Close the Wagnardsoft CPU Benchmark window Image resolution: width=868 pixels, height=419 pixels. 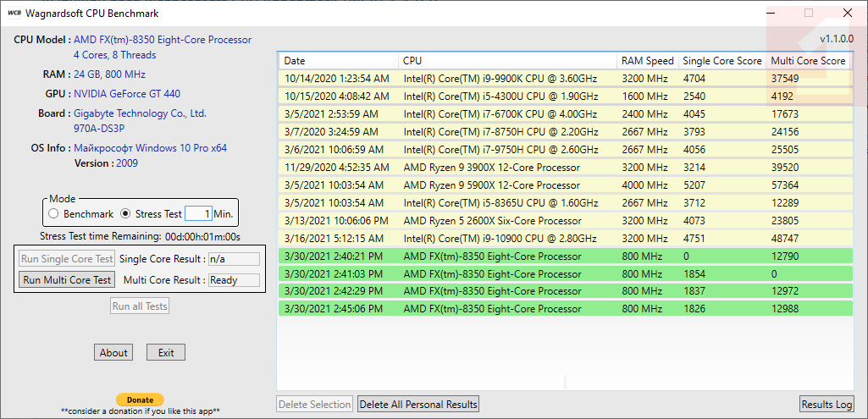pyautogui.click(x=847, y=13)
